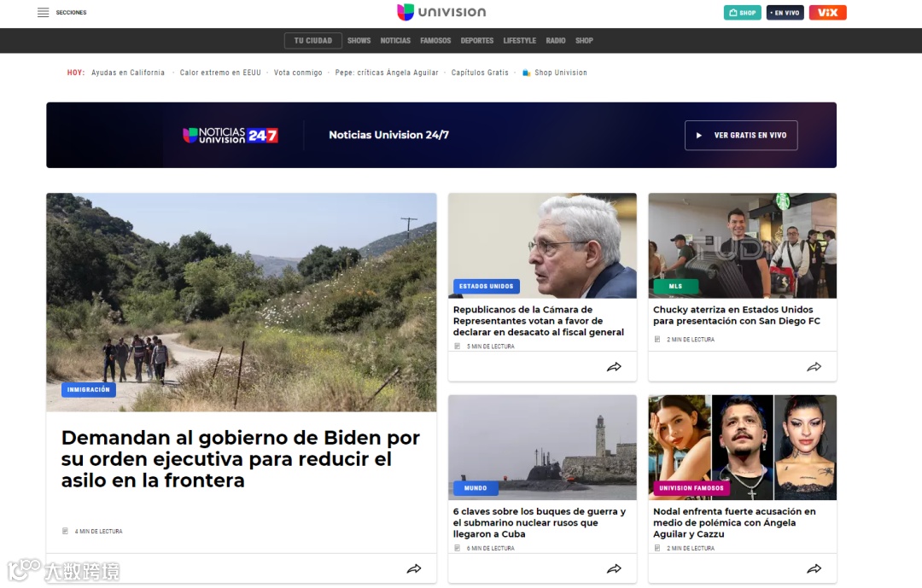Click the Noticias Univision 24/7 logo
The height and width of the screenshot is (588, 922).
[230, 135]
